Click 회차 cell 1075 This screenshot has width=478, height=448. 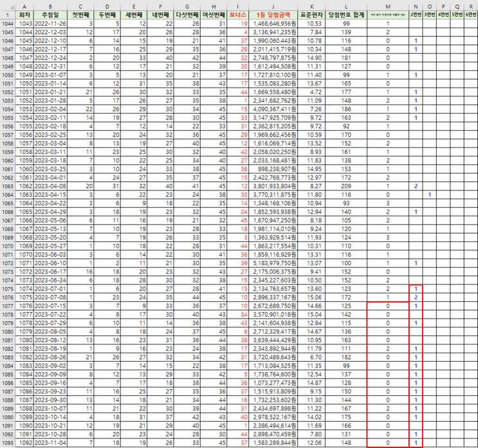click(24, 297)
